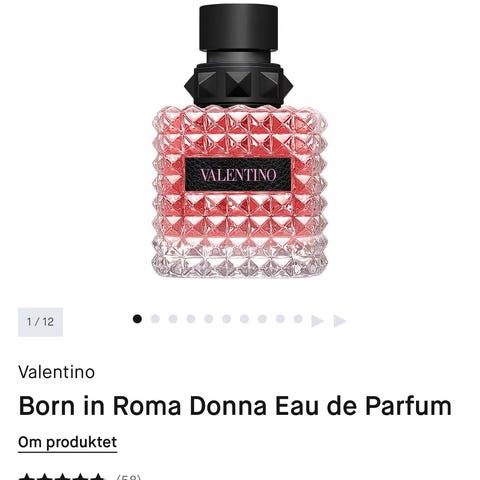
Task: Jump to the second carousel dot
Action: click(x=155, y=319)
